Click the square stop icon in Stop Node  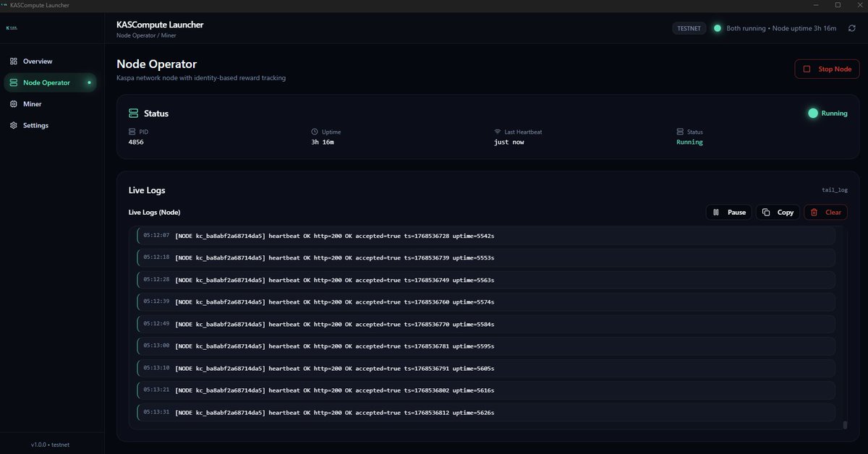point(807,69)
